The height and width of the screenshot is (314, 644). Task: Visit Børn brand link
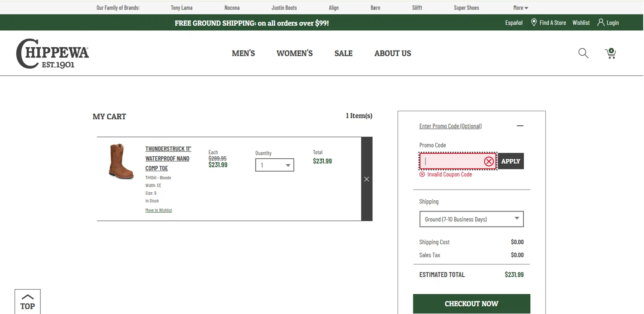[375, 8]
